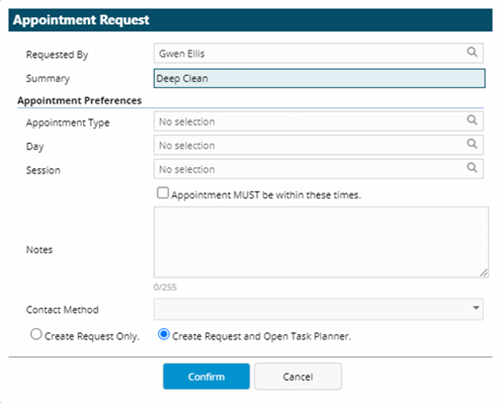500x403 pixels.
Task: Click the Appointment MUST be within these times label
Action: coord(266,195)
